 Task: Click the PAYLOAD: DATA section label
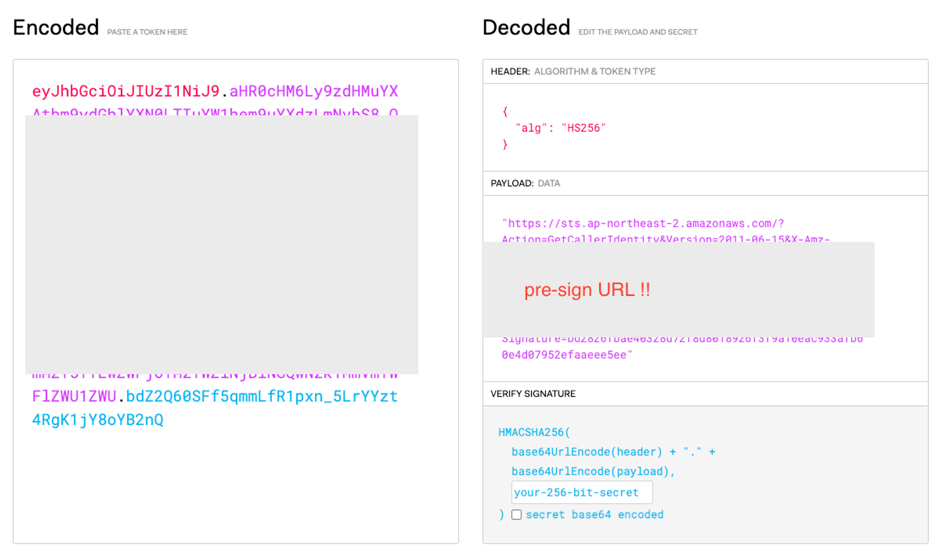click(x=525, y=183)
